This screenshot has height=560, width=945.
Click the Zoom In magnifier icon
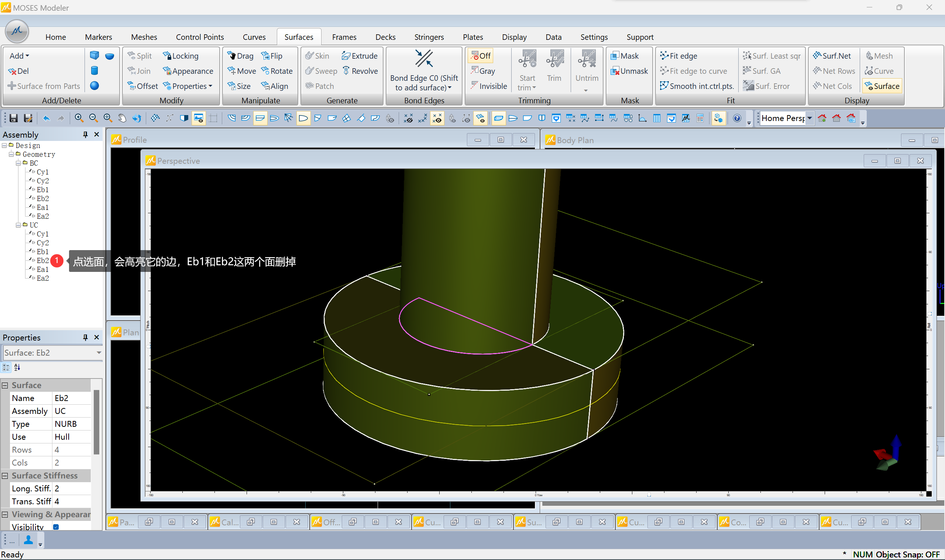(79, 118)
